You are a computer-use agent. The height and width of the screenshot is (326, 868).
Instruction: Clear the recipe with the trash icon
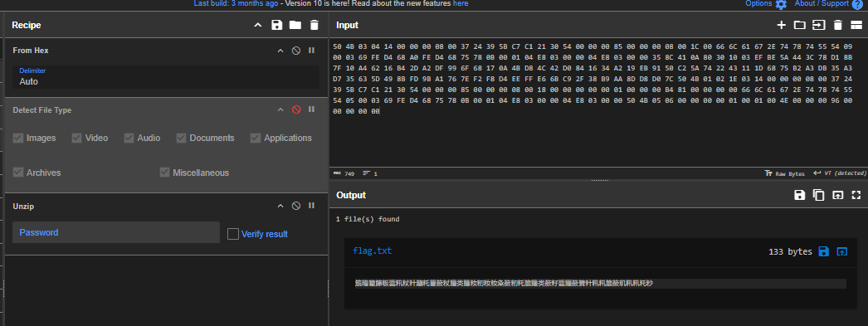tap(315, 25)
